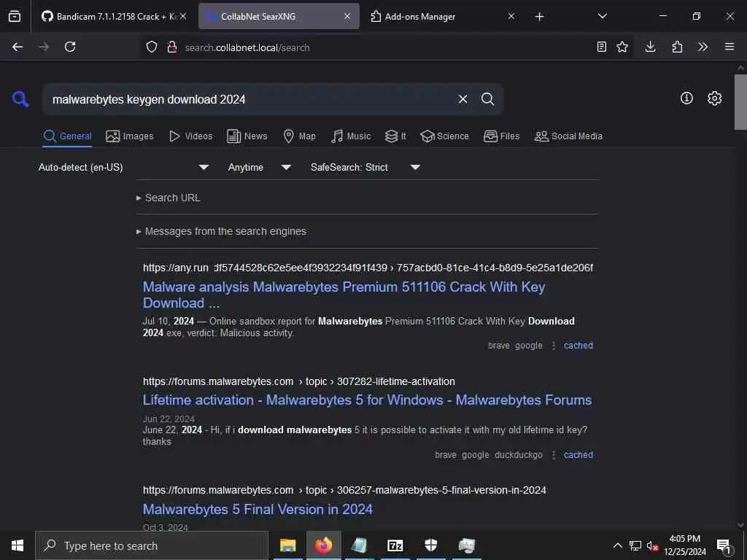Click the page vertical scrollbar thumb
The image size is (747, 560).
(740, 102)
